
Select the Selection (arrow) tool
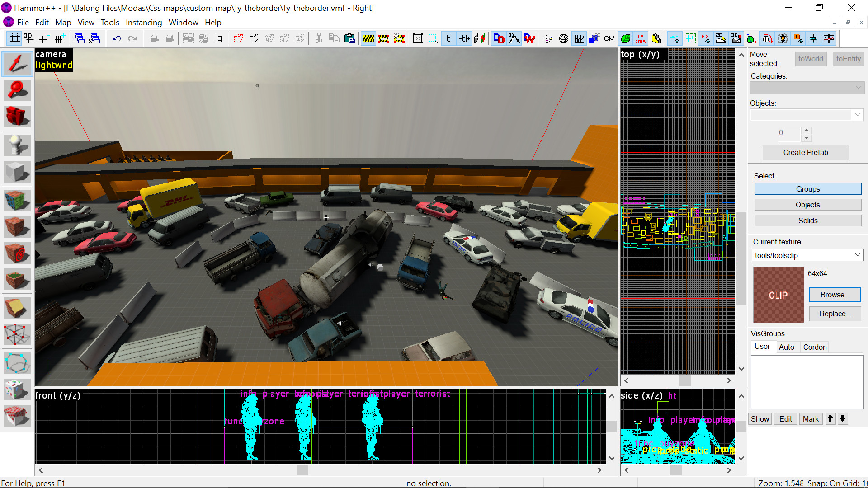(x=17, y=64)
